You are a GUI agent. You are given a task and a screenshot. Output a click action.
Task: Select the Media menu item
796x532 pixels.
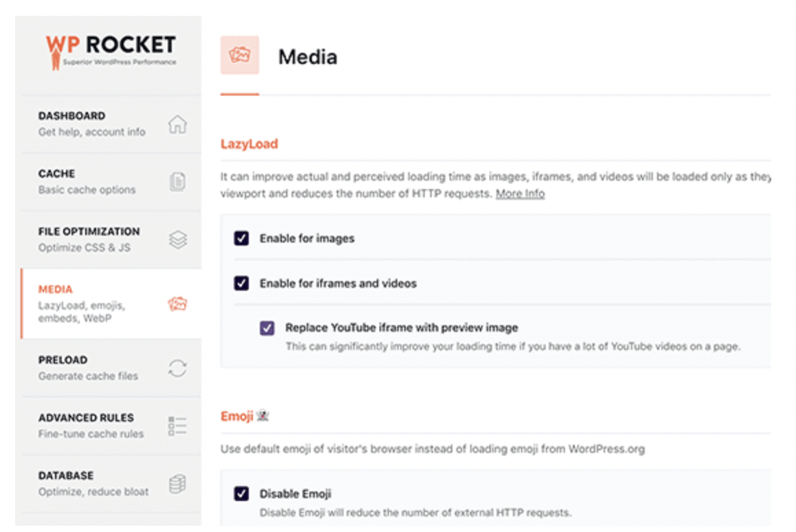tap(111, 304)
